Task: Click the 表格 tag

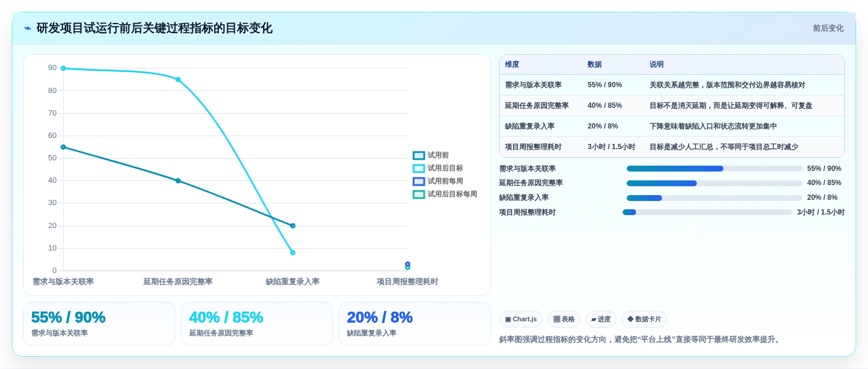Action: (x=564, y=319)
